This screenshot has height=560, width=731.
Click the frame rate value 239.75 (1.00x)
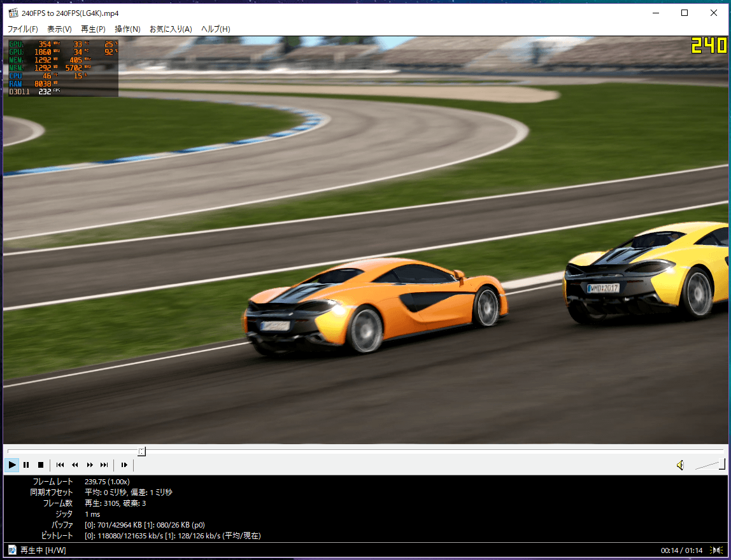[x=107, y=482]
